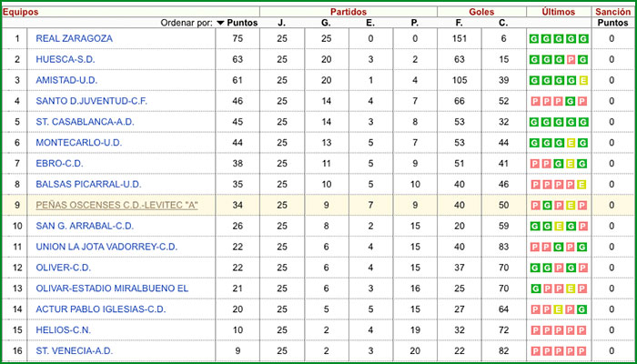Sort by the E. (draws) column header
The height and width of the screenshot is (364, 637).
[370, 23]
